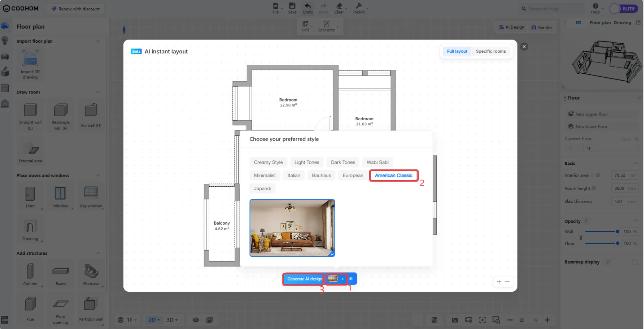This screenshot has width=644, height=329.
Task: Open the AI Design button
Action: click(512, 27)
